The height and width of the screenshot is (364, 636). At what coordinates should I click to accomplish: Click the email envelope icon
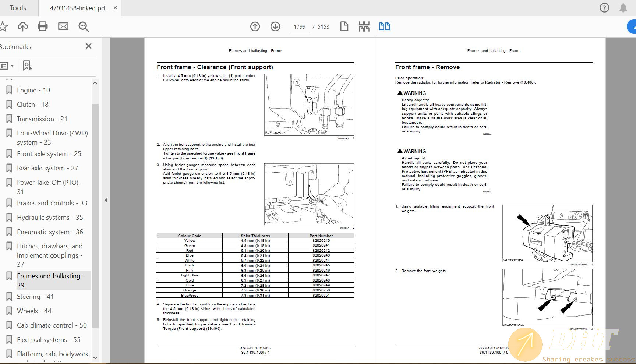(x=63, y=26)
